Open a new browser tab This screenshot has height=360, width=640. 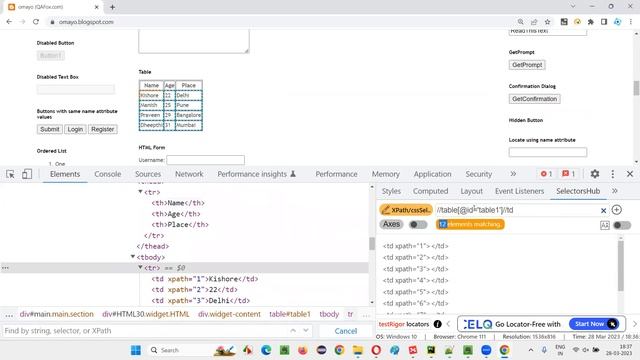[x=112, y=7]
